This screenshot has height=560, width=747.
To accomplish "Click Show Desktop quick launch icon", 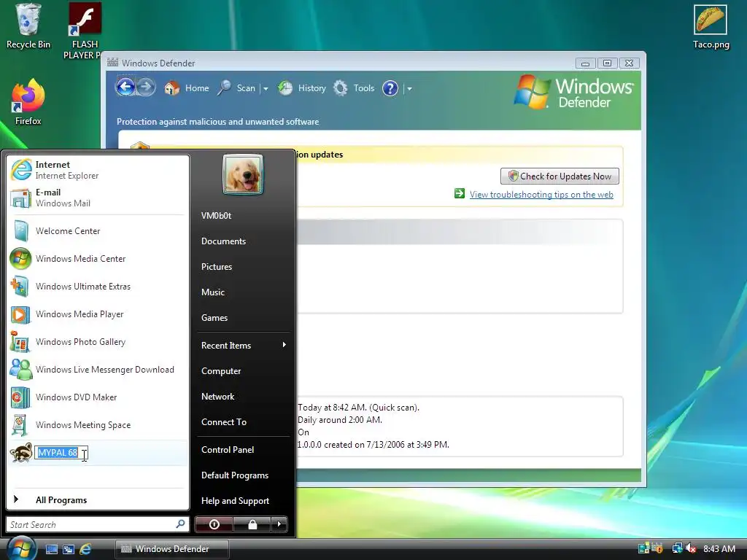I will [x=52, y=549].
